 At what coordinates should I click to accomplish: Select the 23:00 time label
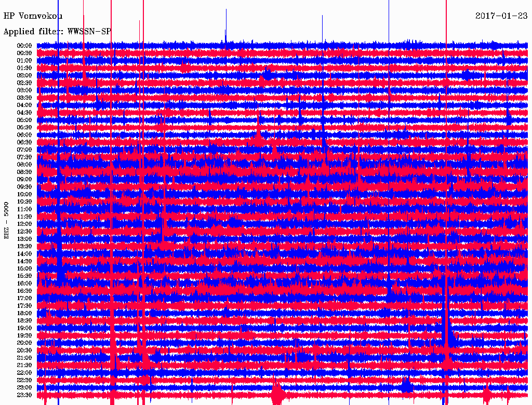tap(24, 387)
